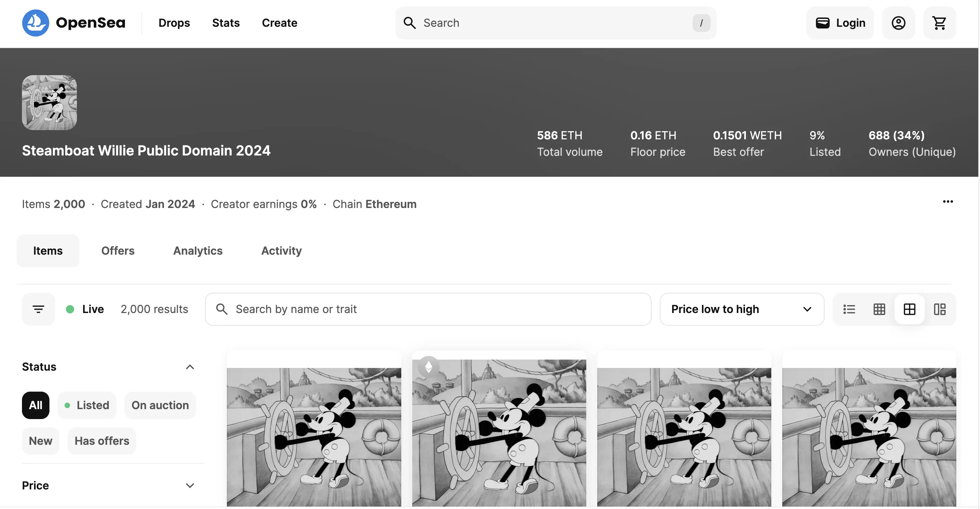Switch to the Offers tab

click(118, 250)
